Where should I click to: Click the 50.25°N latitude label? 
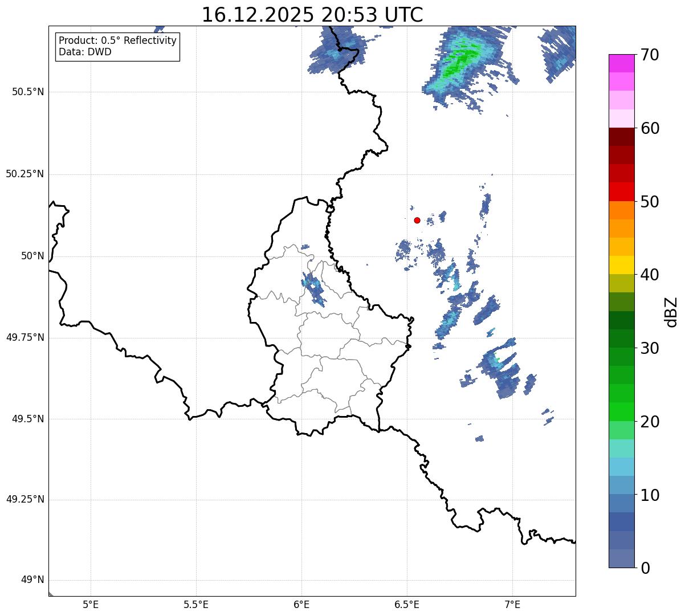[x=25, y=174]
